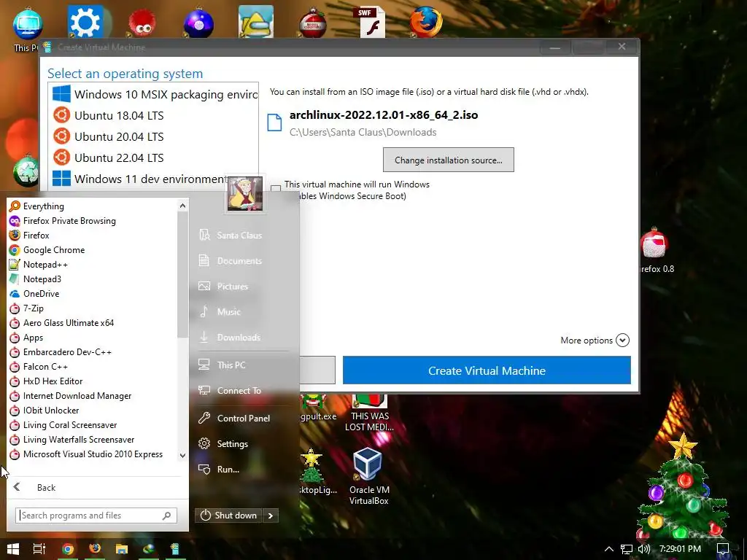The height and width of the screenshot is (560, 747).
Task: Open the notification center icon
Action: pos(723,549)
